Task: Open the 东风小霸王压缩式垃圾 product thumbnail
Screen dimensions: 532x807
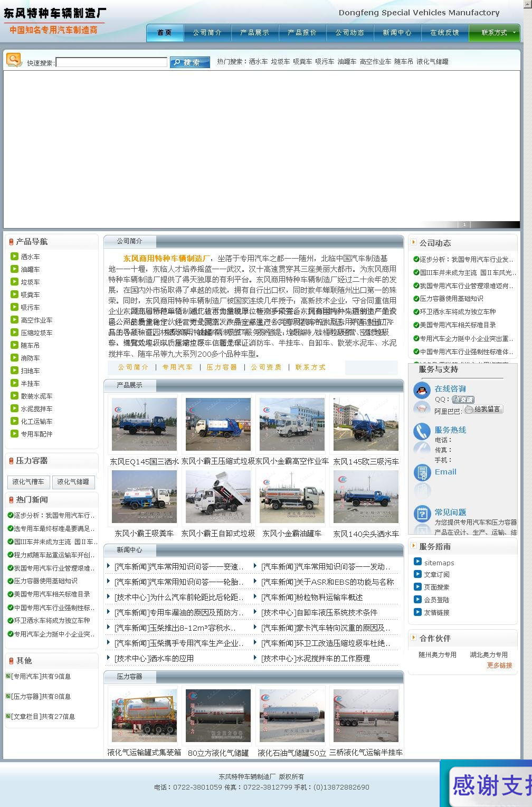Action: (x=218, y=424)
